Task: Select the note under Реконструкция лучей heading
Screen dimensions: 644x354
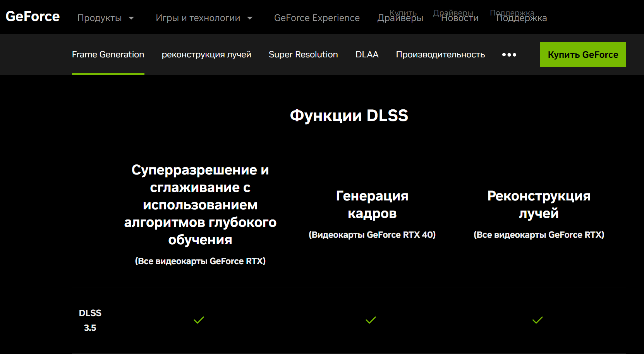Action: click(x=539, y=235)
